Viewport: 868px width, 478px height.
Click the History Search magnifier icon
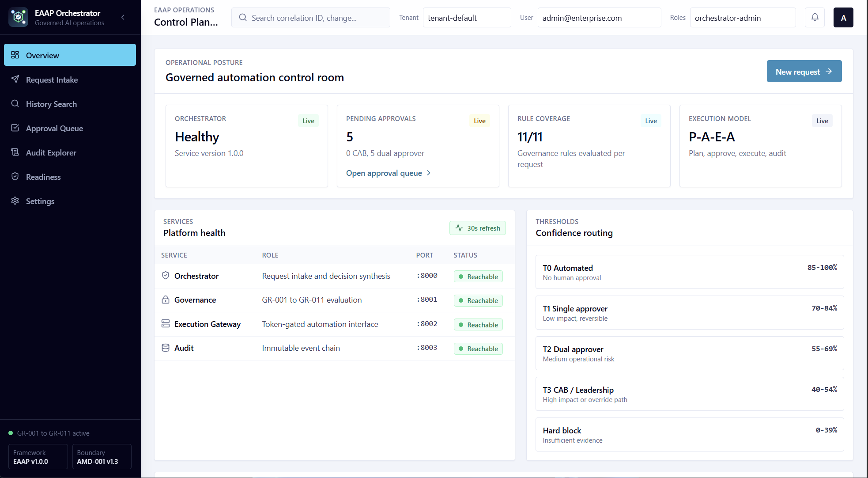(15, 103)
